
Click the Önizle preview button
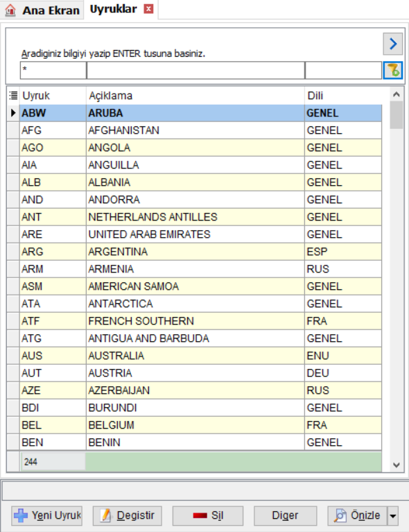358,515
